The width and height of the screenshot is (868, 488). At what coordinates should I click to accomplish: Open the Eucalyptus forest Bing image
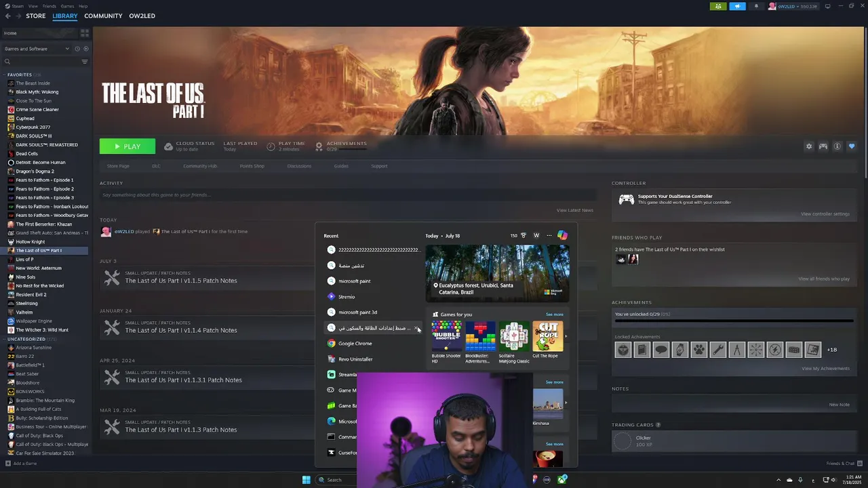click(497, 273)
